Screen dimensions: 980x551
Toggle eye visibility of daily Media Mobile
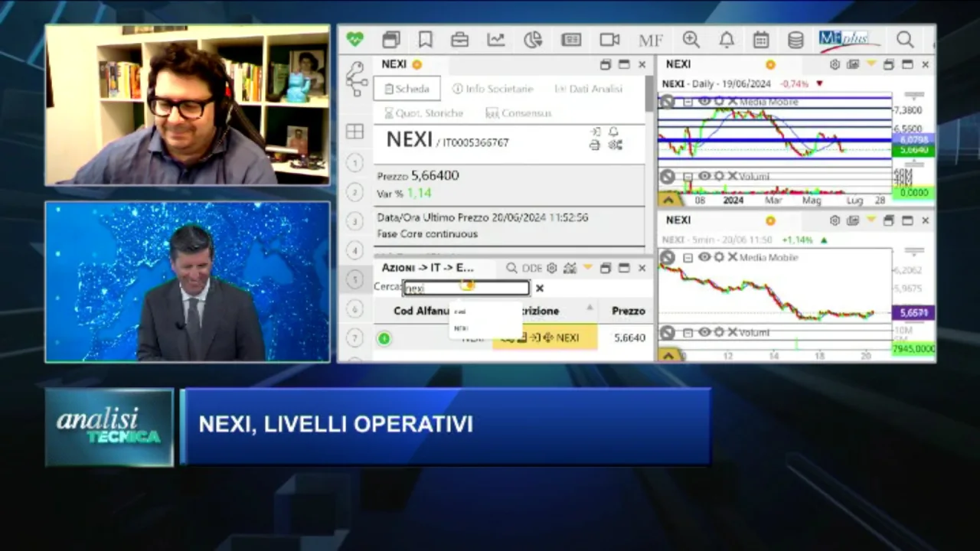pyautogui.click(x=704, y=102)
